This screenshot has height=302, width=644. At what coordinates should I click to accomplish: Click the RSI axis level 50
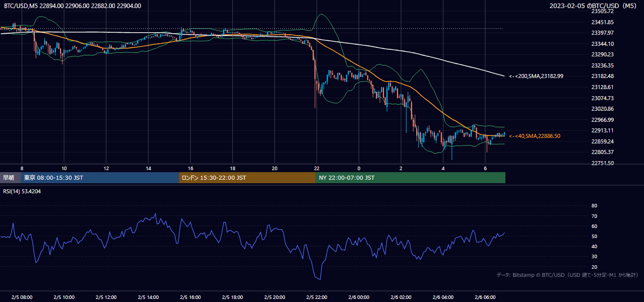click(x=594, y=236)
